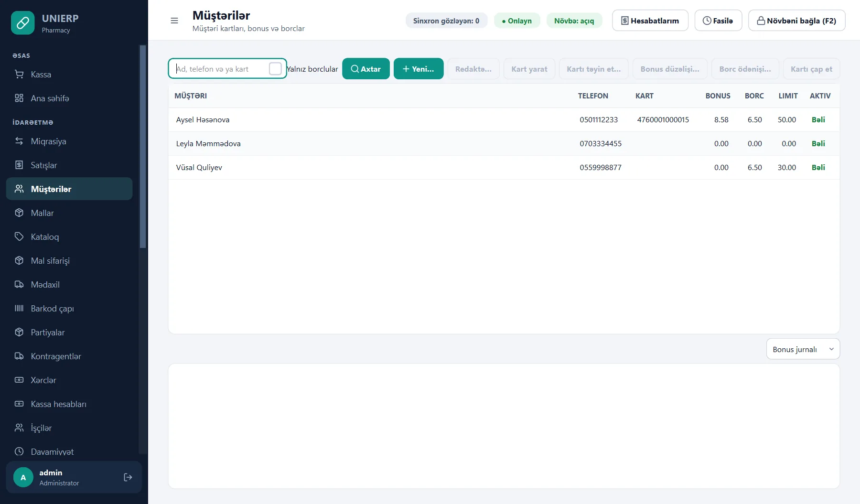Select the Aysel Həsənova row
The image size is (860, 504).
point(504,119)
